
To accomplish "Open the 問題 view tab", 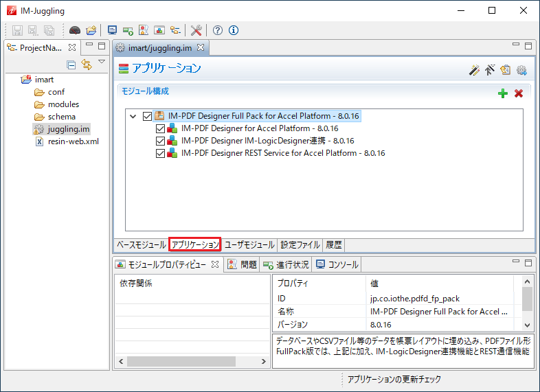I will click(x=242, y=264).
